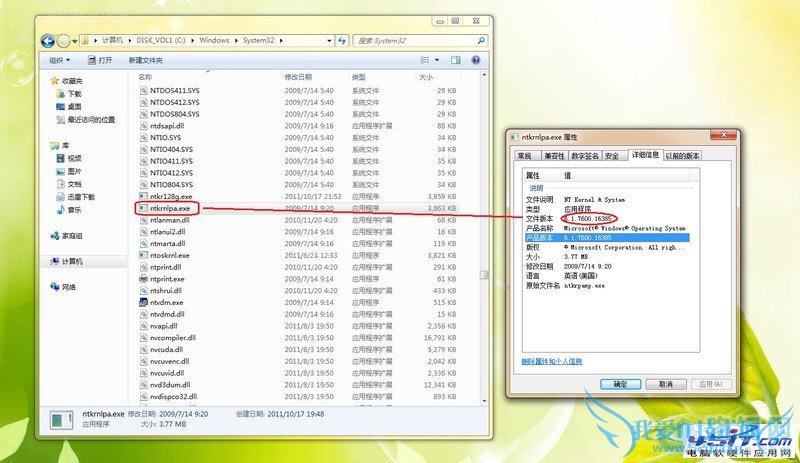Go back using the Explorer back arrow
This screenshot has height=463, width=800.
point(47,41)
